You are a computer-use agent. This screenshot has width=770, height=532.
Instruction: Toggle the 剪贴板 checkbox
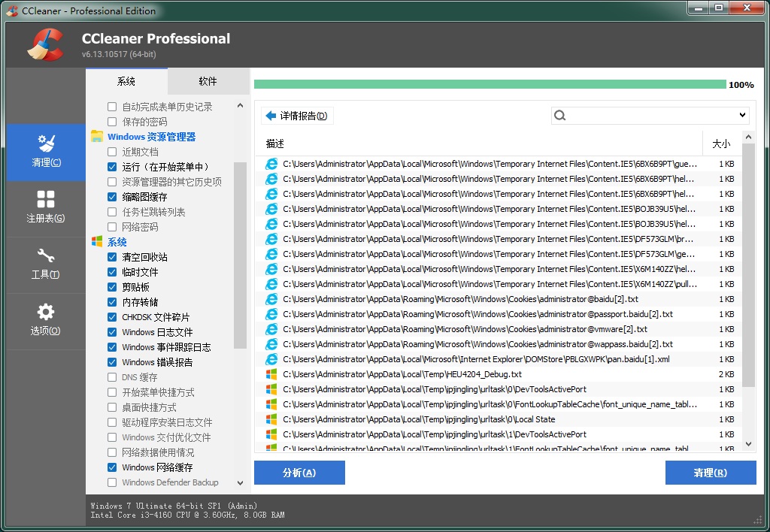coord(112,287)
